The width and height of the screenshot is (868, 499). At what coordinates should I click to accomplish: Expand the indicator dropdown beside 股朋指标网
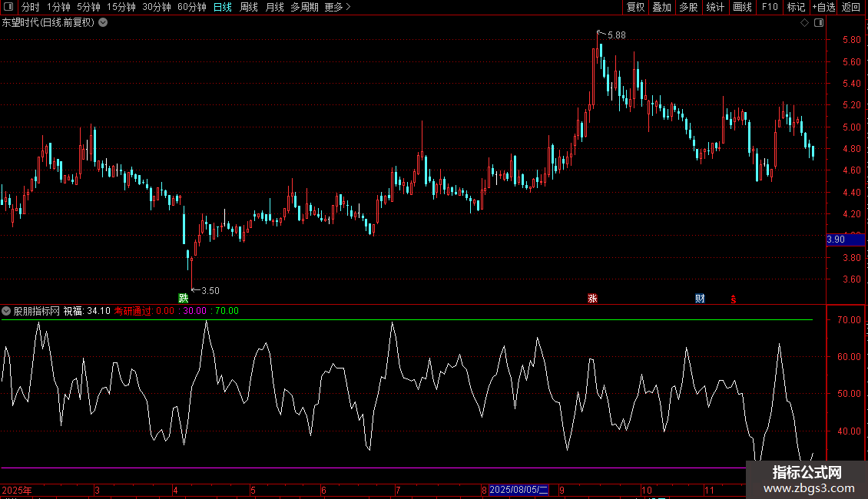pos(6,311)
